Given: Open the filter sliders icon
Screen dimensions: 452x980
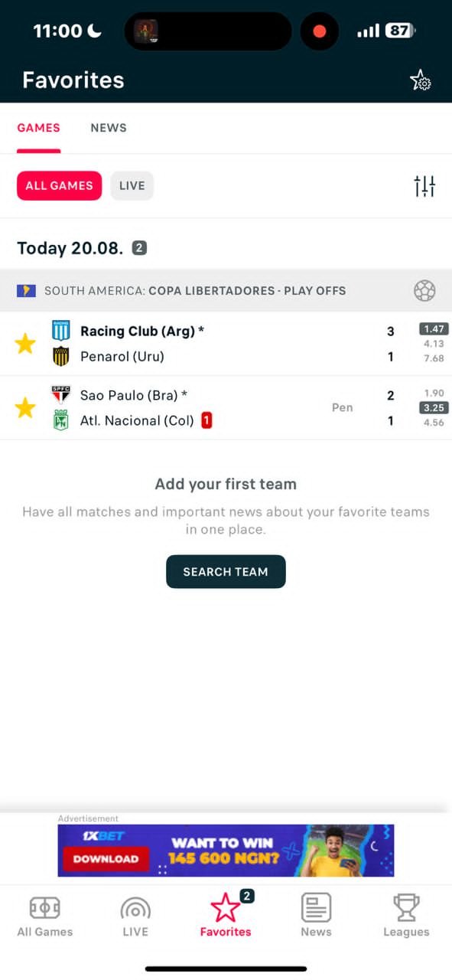Looking at the screenshot, I should [424, 186].
